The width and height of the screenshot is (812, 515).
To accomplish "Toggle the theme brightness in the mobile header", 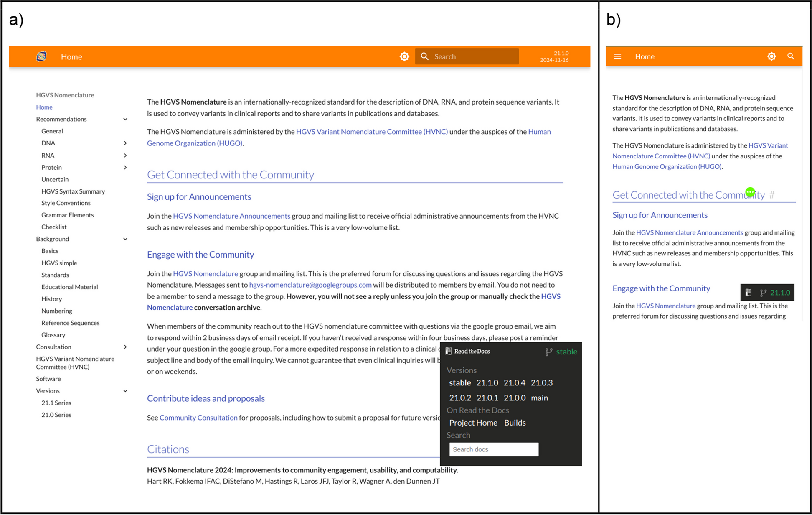I will [x=771, y=56].
